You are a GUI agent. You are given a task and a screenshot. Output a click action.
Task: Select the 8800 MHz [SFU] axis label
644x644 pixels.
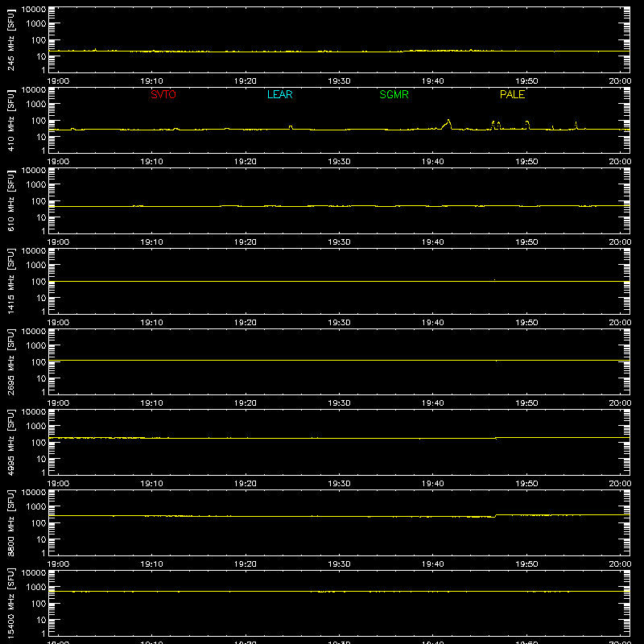pyautogui.click(x=10, y=522)
